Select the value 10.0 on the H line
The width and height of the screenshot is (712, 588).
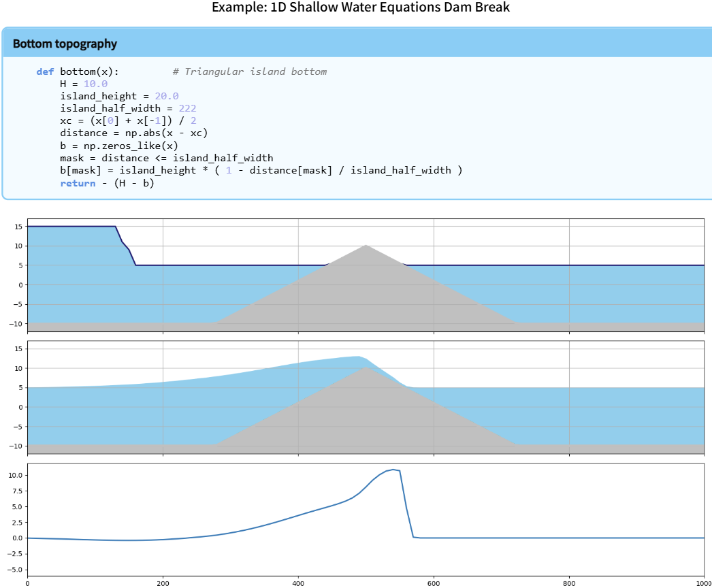[95, 84]
